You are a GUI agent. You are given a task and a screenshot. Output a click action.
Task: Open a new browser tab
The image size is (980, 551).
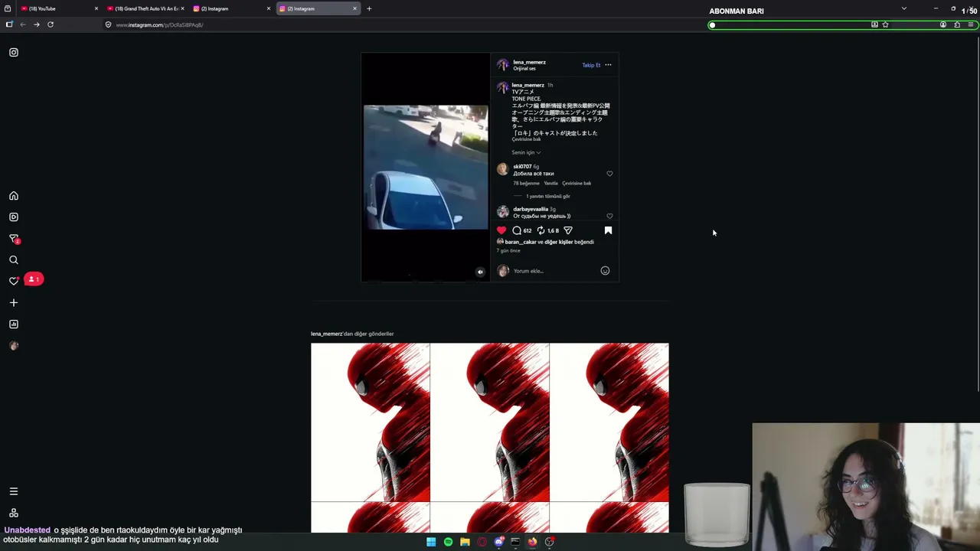point(369,8)
